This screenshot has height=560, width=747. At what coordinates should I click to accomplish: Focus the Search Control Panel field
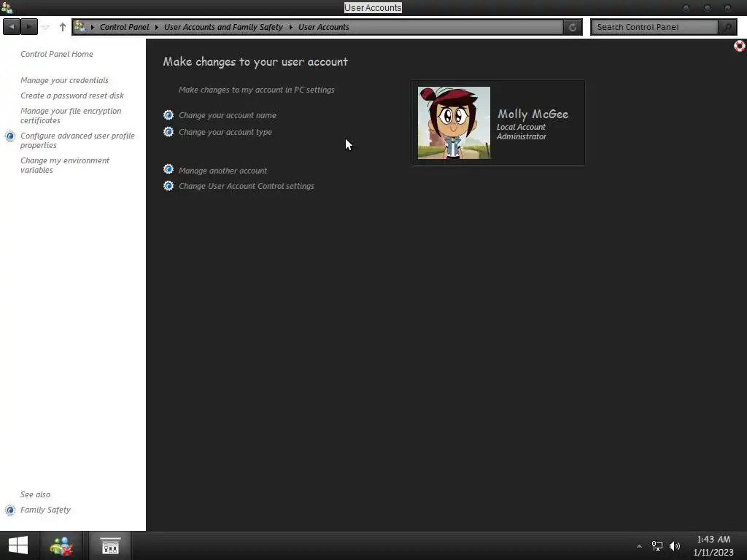pos(654,27)
